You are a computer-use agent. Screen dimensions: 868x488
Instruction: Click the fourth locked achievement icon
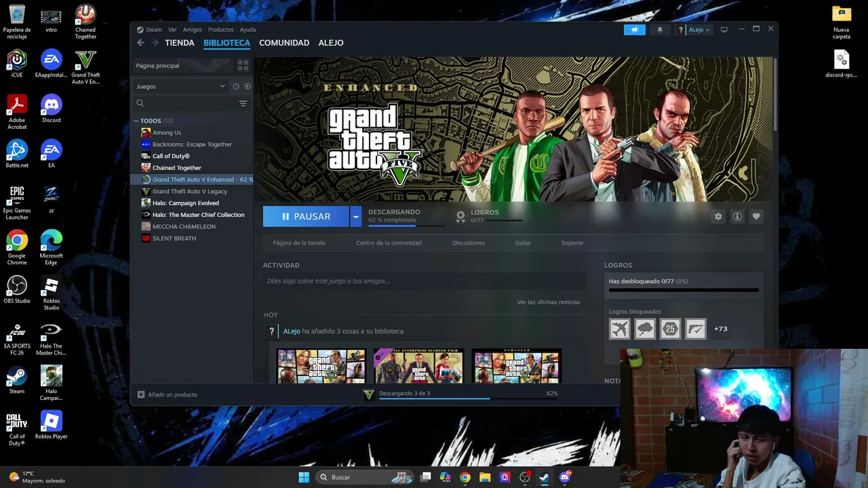point(696,329)
